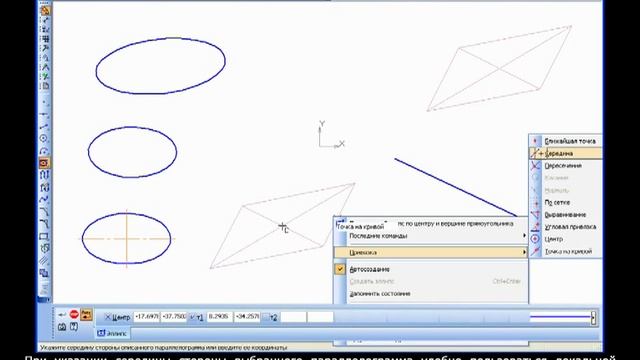Choose ellipse by center and rectangle vertex item
Image resolution: width=640 pixels, height=360 pixels.
(x=430, y=224)
